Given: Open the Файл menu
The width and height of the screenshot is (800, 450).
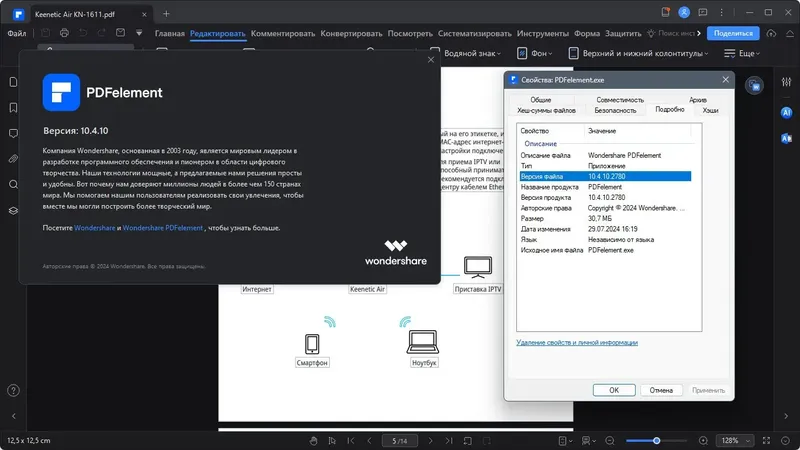Looking at the screenshot, I should [17, 33].
